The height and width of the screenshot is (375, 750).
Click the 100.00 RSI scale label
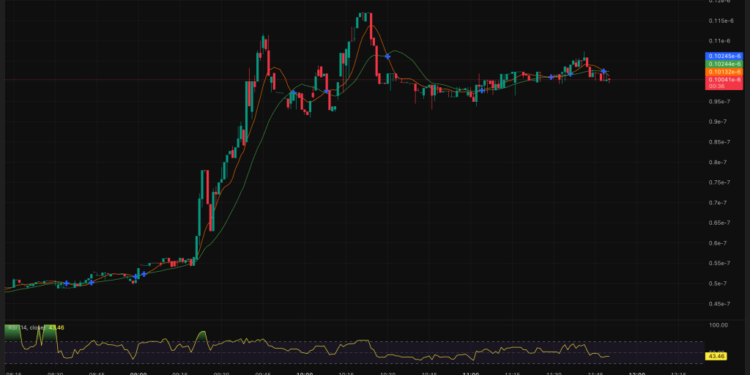point(717,325)
